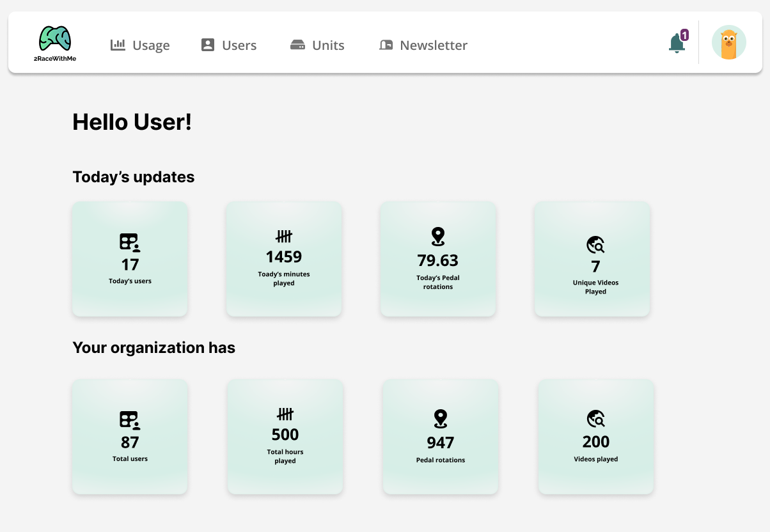Click the globe search icon above 200

[596, 419]
